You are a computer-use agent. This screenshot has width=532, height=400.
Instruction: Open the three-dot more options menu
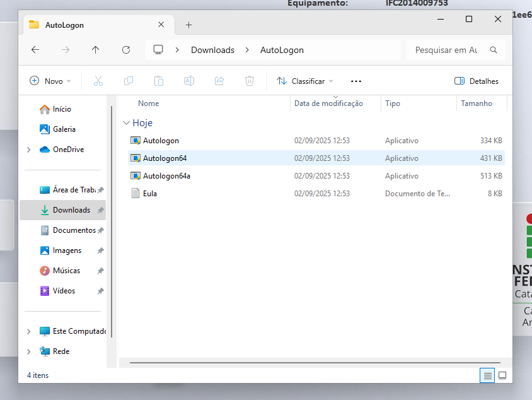click(356, 81)
